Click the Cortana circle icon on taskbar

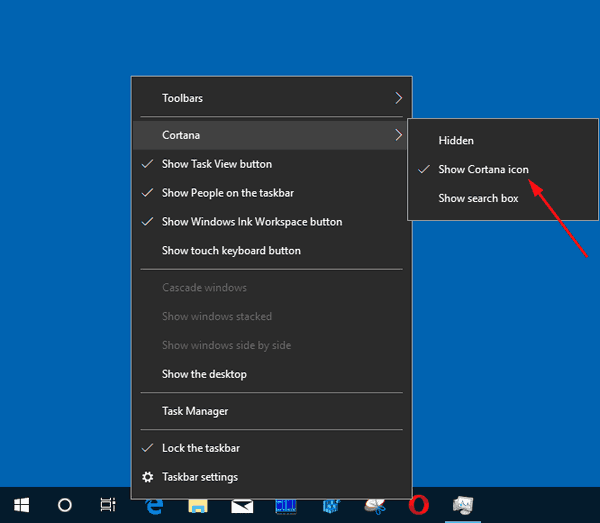(65, 505)
